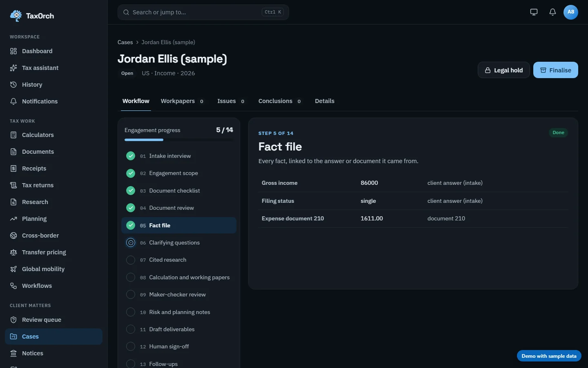
Task: Click the Gross income fact label
Action: point(279,183)
